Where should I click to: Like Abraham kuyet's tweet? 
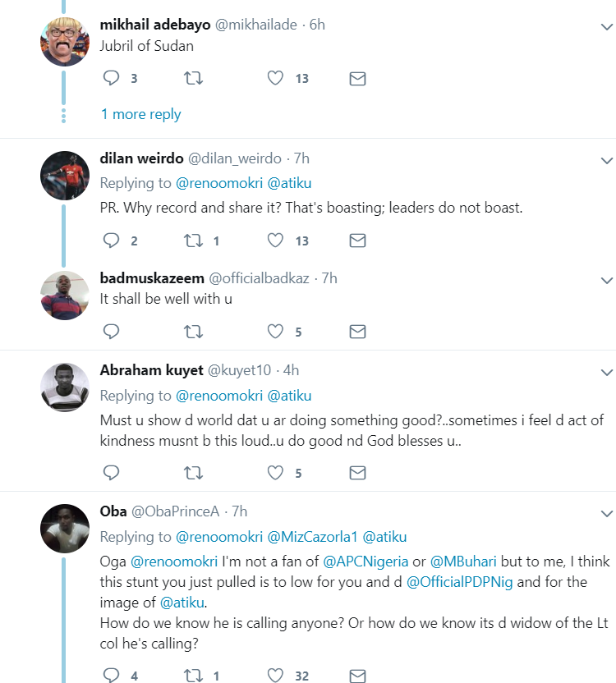(276, 473)
